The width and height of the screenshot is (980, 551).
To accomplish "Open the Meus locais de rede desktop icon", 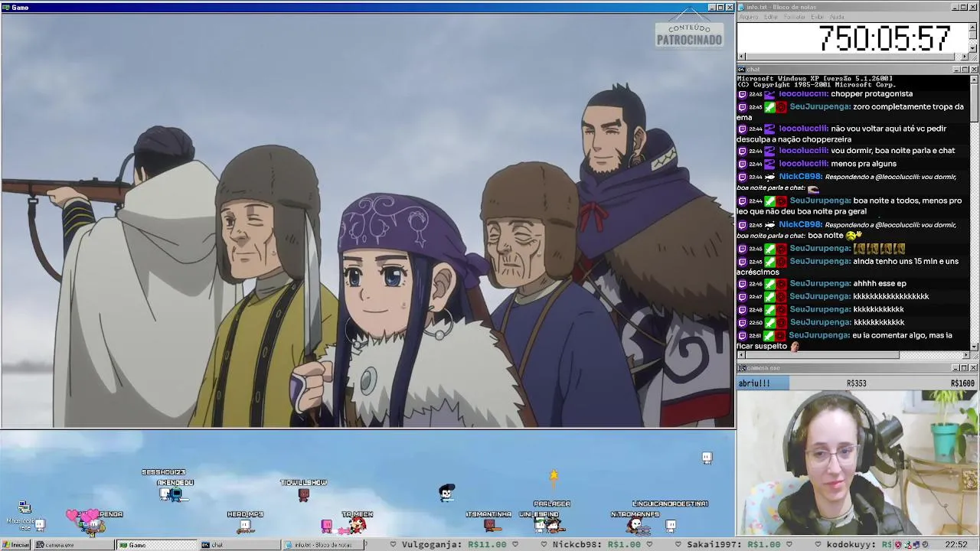I will pyautogui.click(x=23, y=515).
